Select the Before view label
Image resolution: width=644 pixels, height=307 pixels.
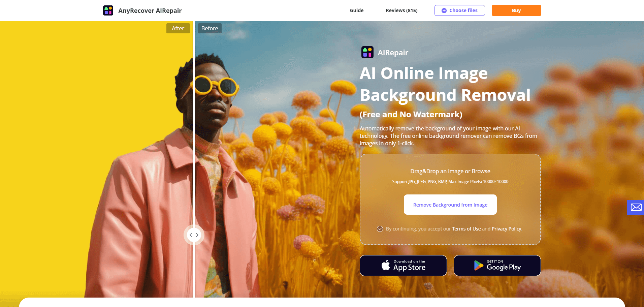coord(210,28)
